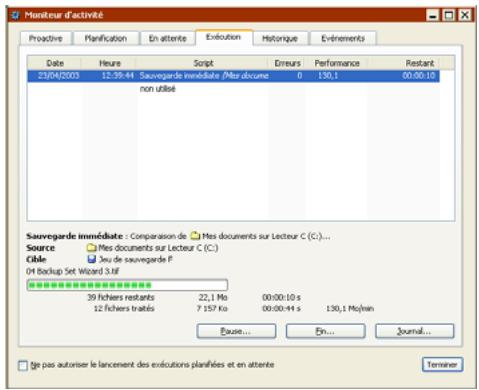Screen dimensions: 479x390
Task: Select the Exécution tab
Action: (224, 37)
